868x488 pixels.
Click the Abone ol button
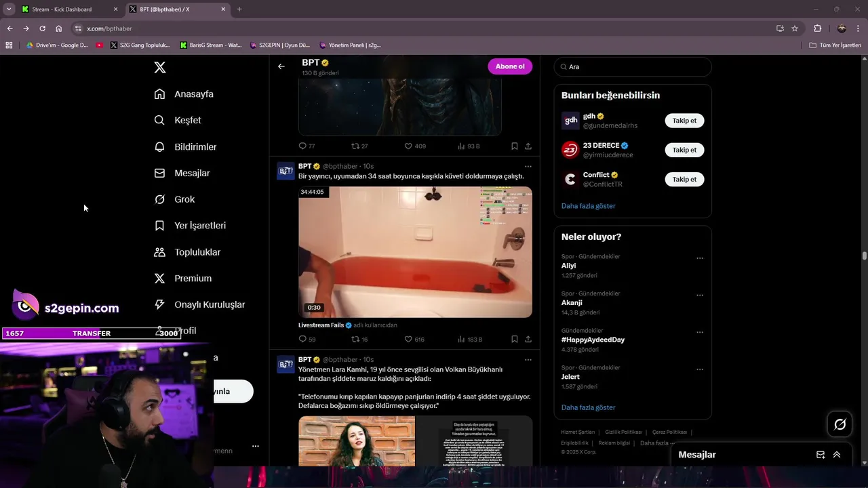(510, 66)
